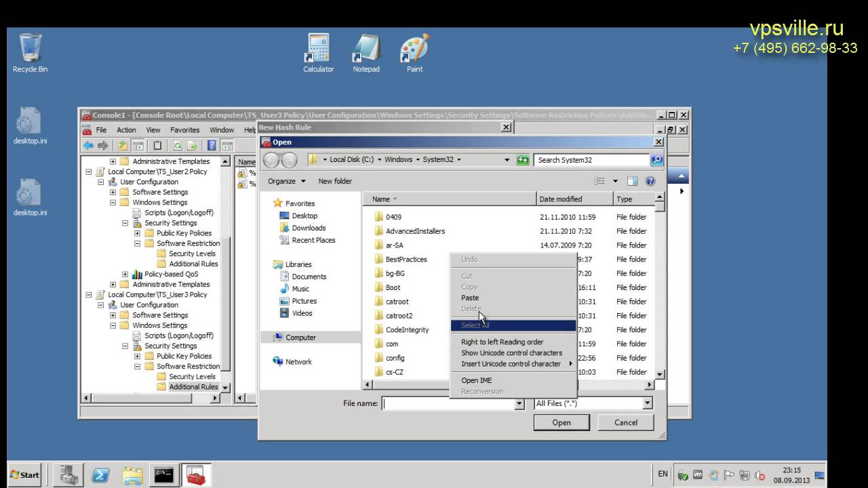The width and height of the screenshot is (868, 488).
Task: Open the Action menu in Console1
Action: [x=126, y=130]
